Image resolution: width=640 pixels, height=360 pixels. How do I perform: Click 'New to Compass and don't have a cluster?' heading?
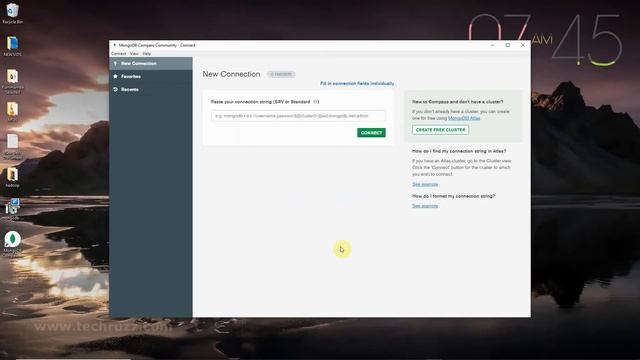click(x=458, y=102)
